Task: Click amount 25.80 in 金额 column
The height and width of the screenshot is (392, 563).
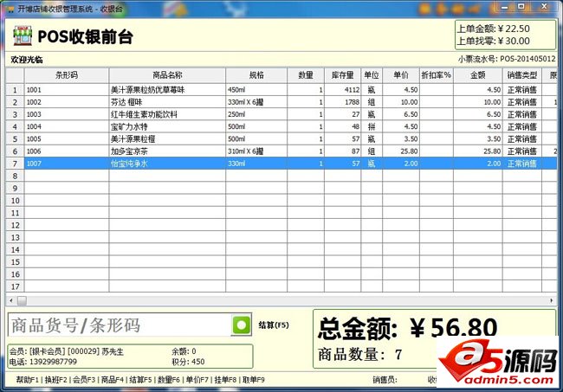Action: coord(478,151)
